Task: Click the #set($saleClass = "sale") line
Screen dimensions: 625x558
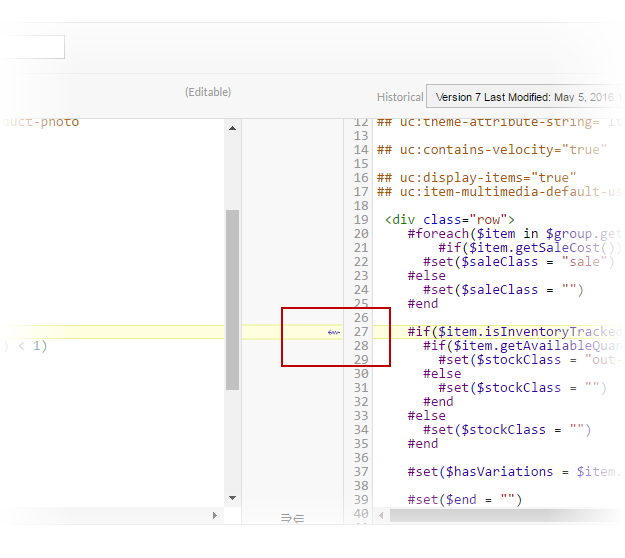Action: tap(519, 261)
